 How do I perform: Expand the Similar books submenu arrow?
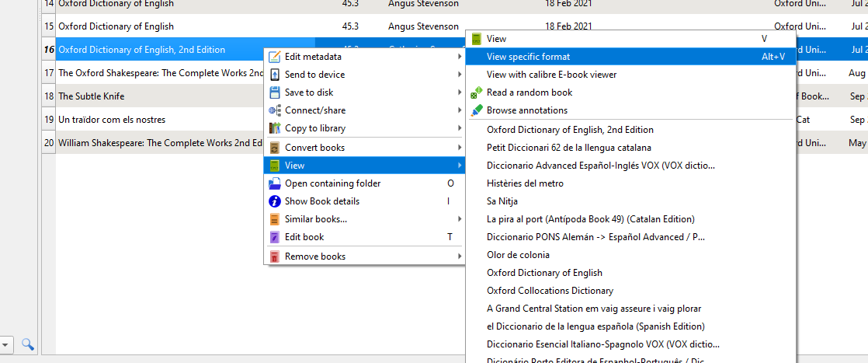click(460, 219)
